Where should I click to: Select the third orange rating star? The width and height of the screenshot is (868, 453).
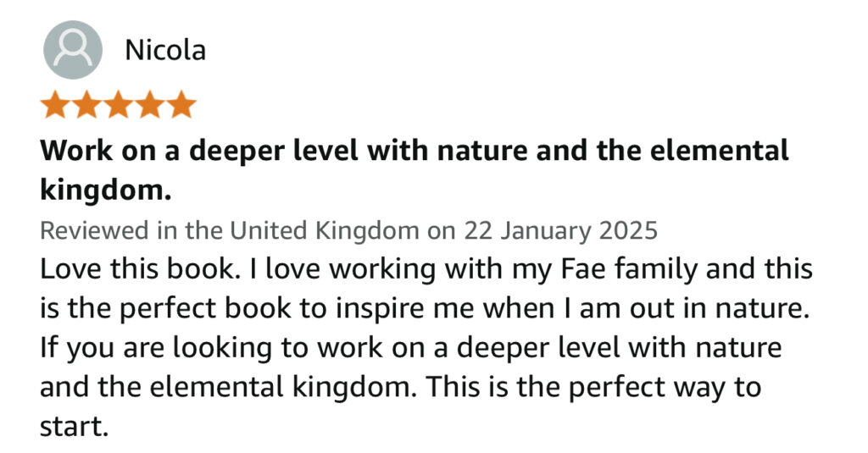pyautogui.click(x=118, y=105)
